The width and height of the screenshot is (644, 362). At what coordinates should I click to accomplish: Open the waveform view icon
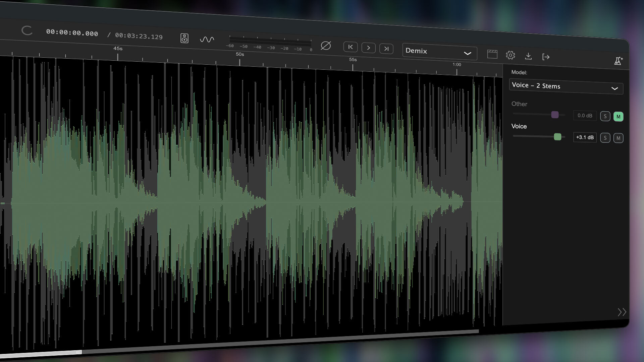point(207,39)
